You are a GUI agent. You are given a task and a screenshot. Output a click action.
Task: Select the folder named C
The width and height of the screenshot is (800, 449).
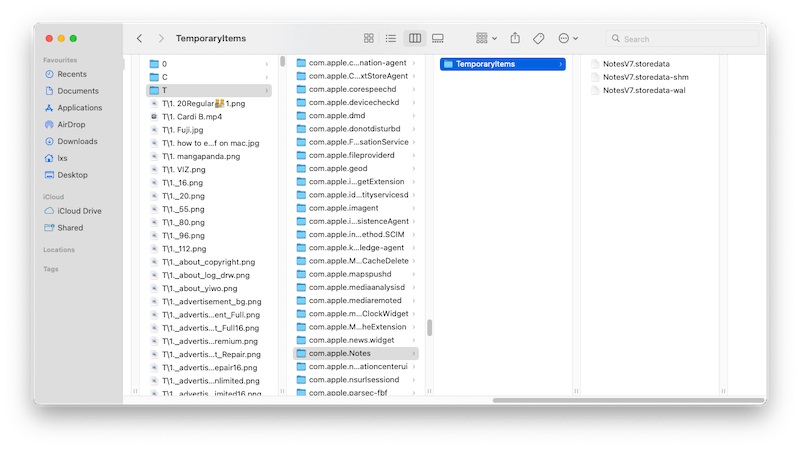coord(209,77)
